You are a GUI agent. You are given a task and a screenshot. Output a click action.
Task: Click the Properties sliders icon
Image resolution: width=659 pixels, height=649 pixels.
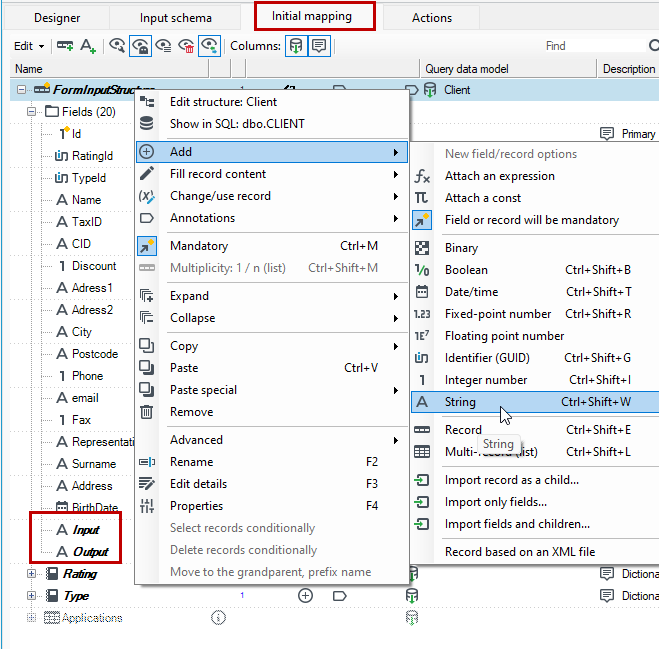tap(147, 506)
